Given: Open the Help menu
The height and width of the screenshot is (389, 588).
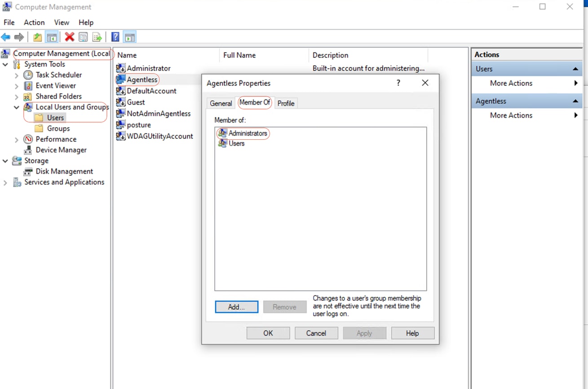Looking at the screenshot, I should [x=86, y=22].
